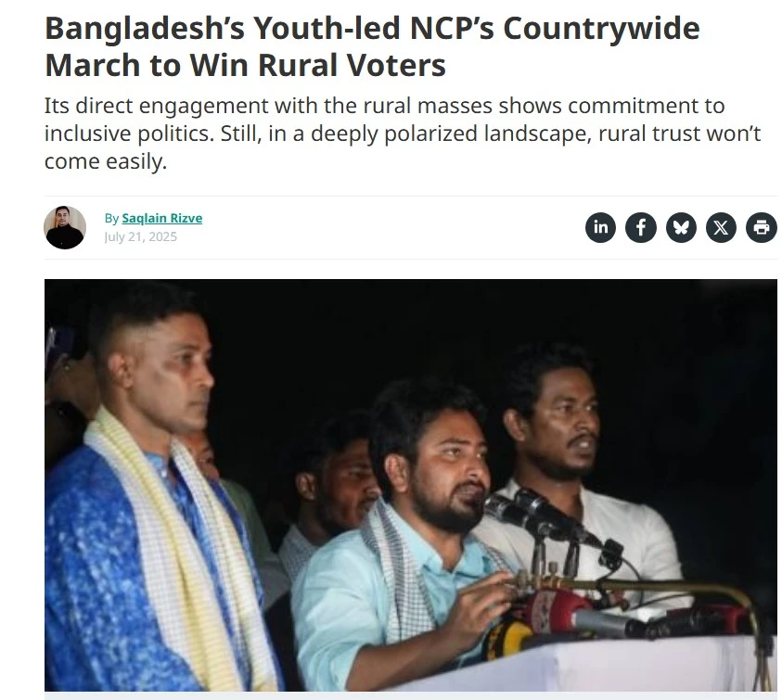This screenshot has height=700, width=782.
Task: Open the main article photo of the rally
Action: click(x=410, y=485)
